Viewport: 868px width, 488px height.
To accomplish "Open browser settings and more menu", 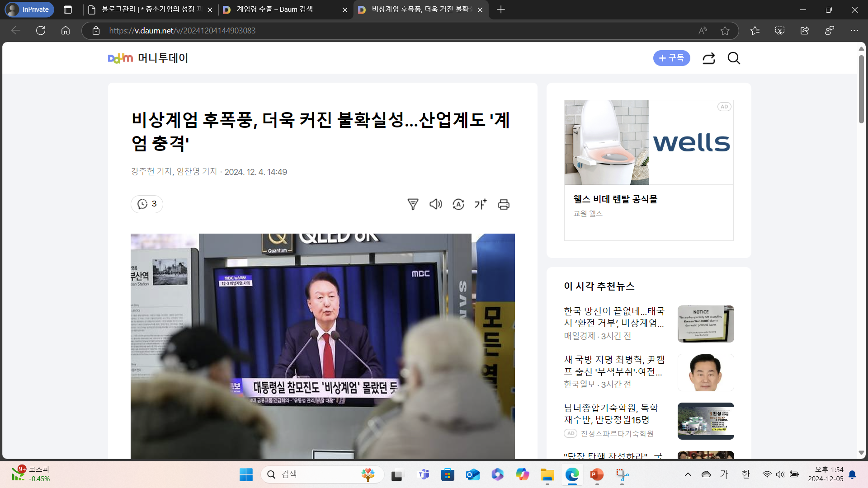I will [x=854, y=31].
